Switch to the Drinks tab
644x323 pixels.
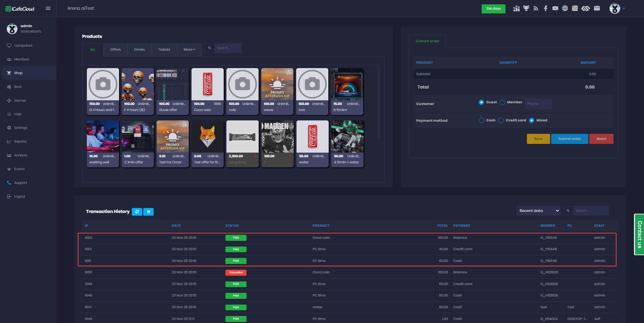click(140, 50)
